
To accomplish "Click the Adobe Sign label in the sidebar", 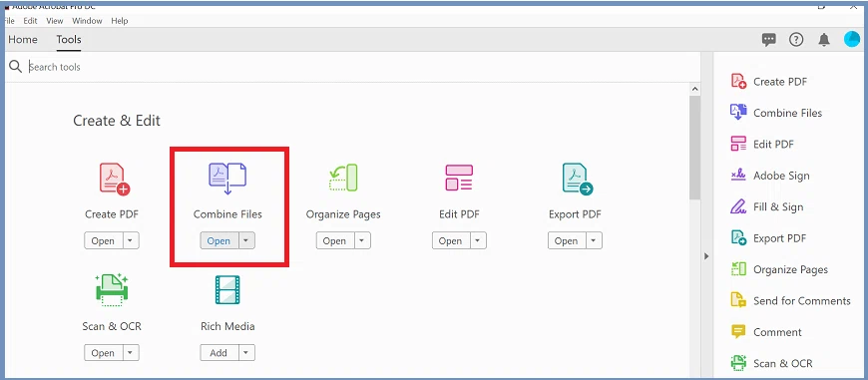I will coord(781,176).
